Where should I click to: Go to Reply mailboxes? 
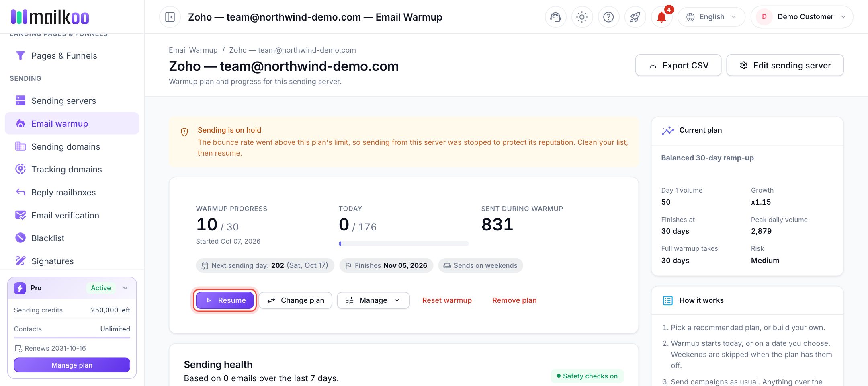tap(72, 192)
